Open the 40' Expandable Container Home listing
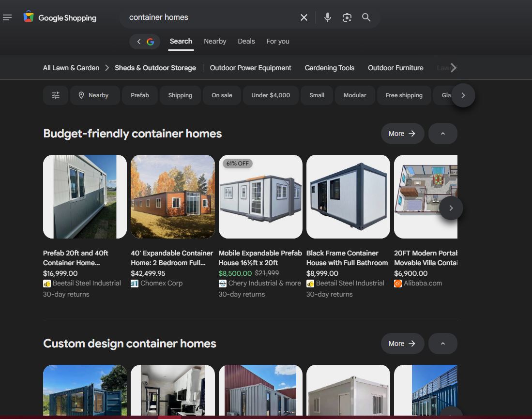Screen dimensions: 532x419 172,258
